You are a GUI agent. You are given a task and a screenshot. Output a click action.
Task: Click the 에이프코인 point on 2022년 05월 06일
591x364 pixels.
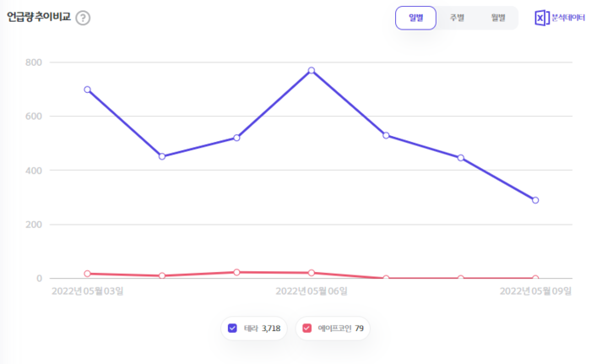pos(312,273)
